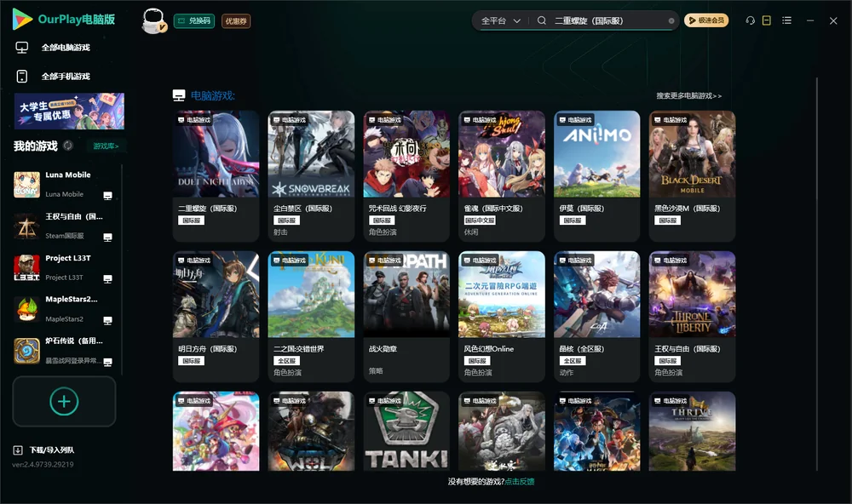
Task: Click the OurPlay logo icon
Action: point(22,19)
